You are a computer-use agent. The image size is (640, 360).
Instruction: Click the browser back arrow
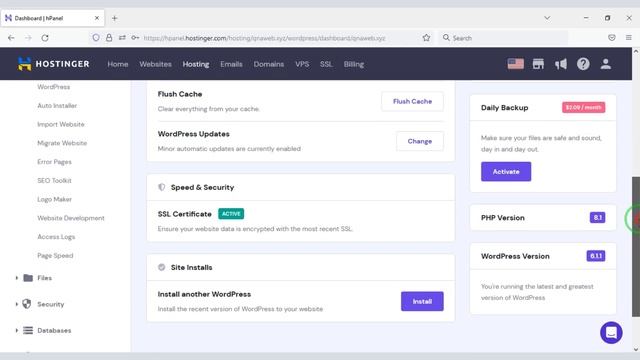(x=11, y=38)
